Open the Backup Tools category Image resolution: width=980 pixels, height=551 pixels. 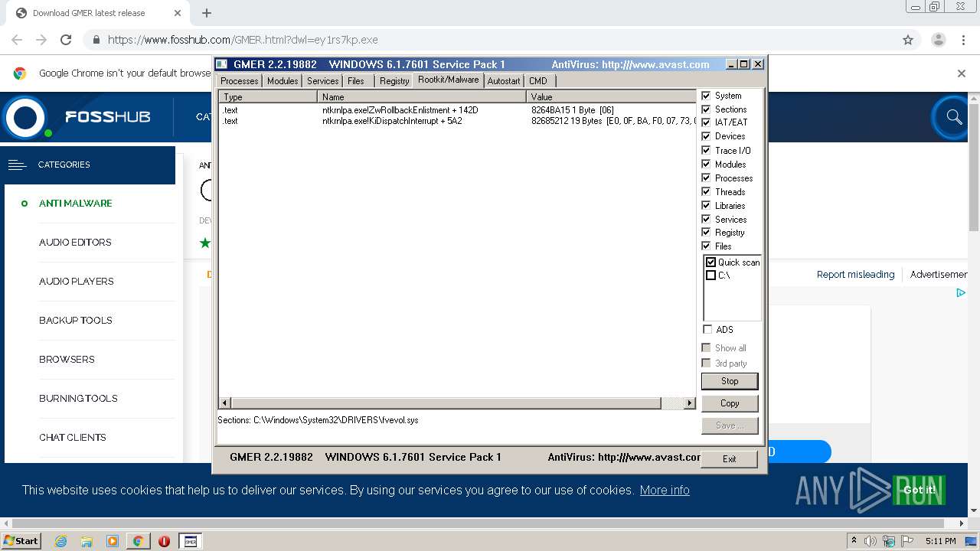click(x=76, y=321)
